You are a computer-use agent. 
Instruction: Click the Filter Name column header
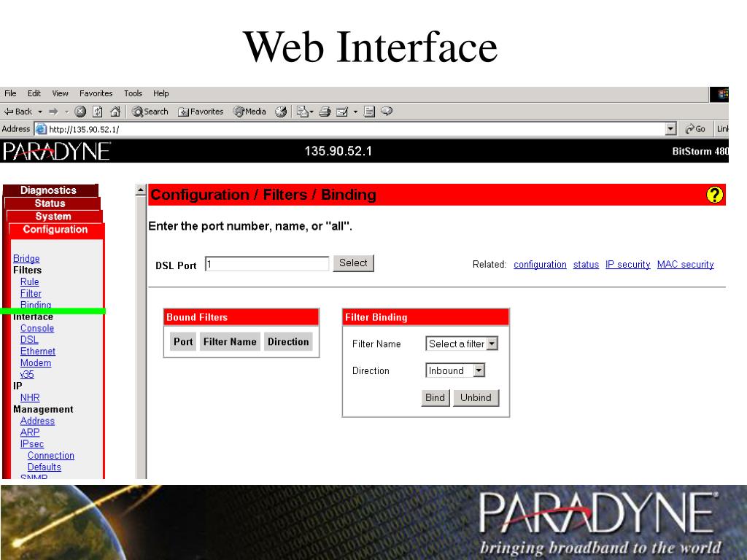(230, 341)
